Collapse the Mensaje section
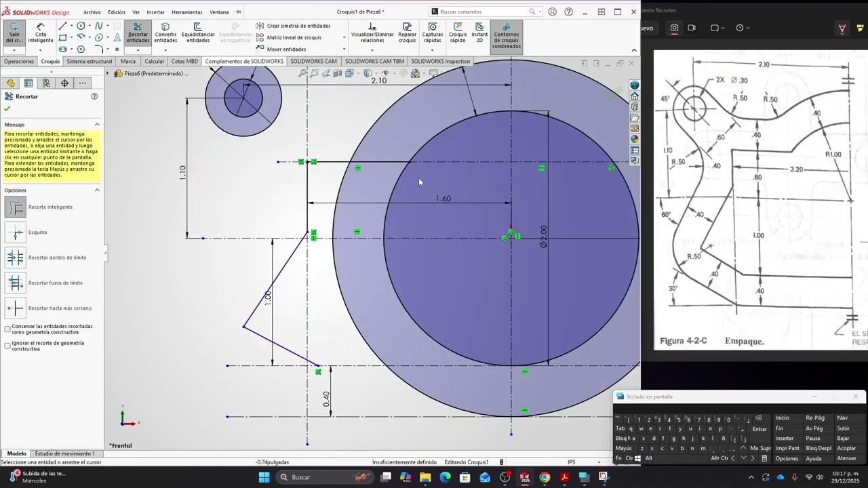868x488 pixels. 97,125
